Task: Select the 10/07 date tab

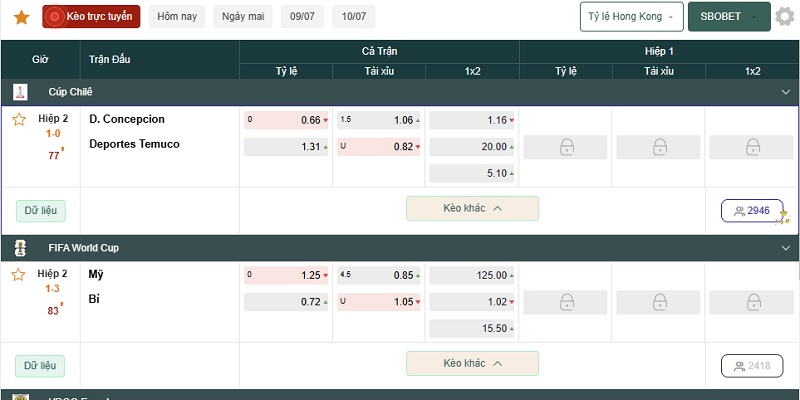Action: point(354,17)
